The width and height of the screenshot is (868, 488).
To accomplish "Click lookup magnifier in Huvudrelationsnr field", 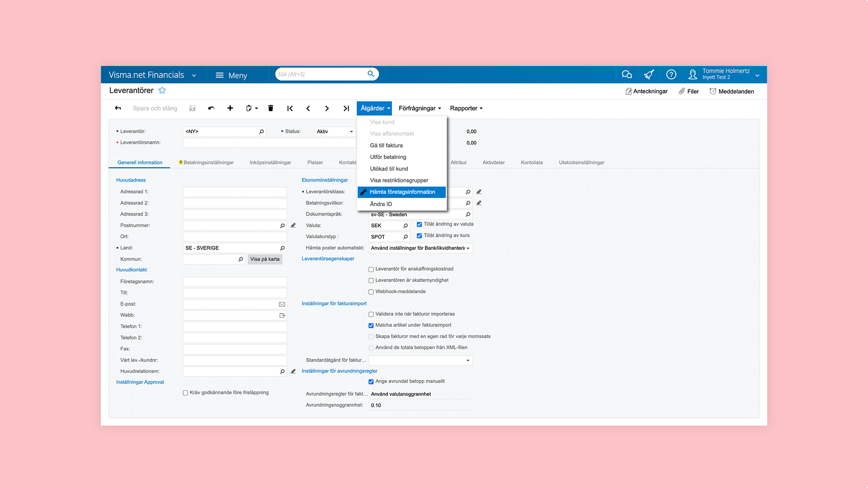I will 282,371.
